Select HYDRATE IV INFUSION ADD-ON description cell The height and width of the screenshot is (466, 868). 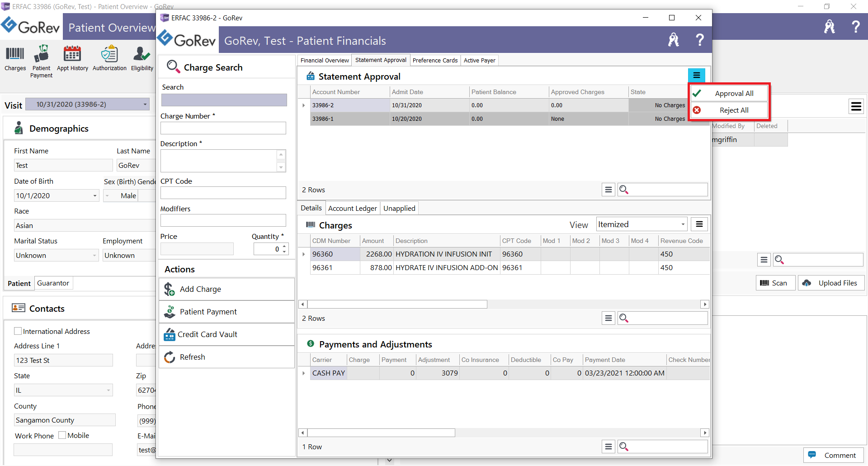click(x=447, y=268)
